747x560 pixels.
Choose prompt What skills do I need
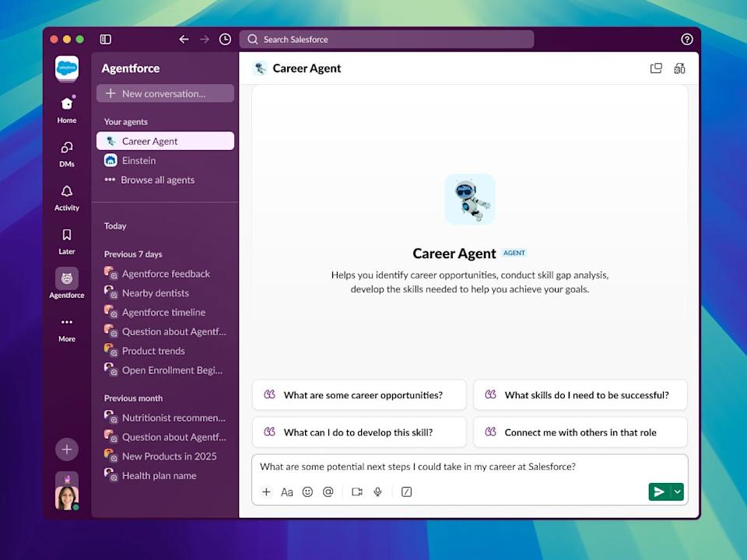click(x=580, y=395)
